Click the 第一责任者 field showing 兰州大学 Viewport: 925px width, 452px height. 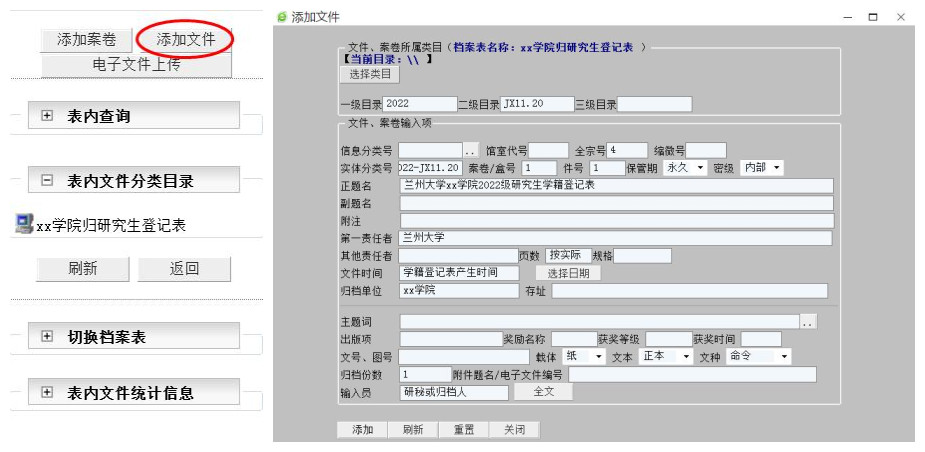(616, 238)
